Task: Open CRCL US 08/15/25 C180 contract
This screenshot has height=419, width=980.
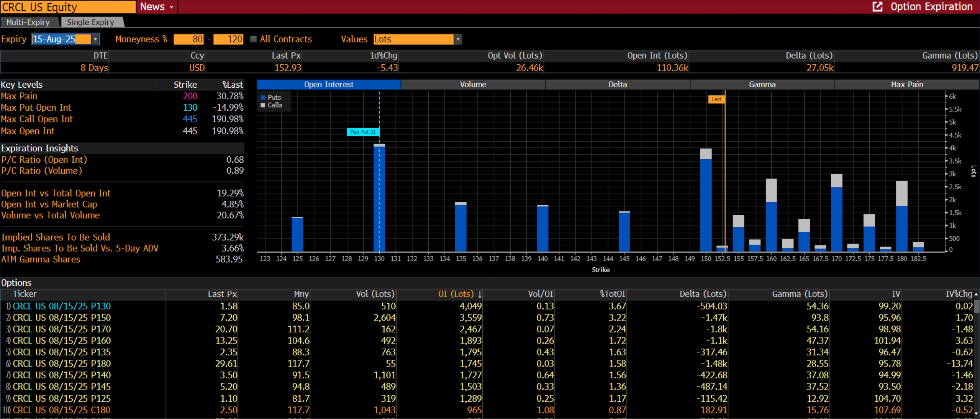Action: click(x=62, y=410)
